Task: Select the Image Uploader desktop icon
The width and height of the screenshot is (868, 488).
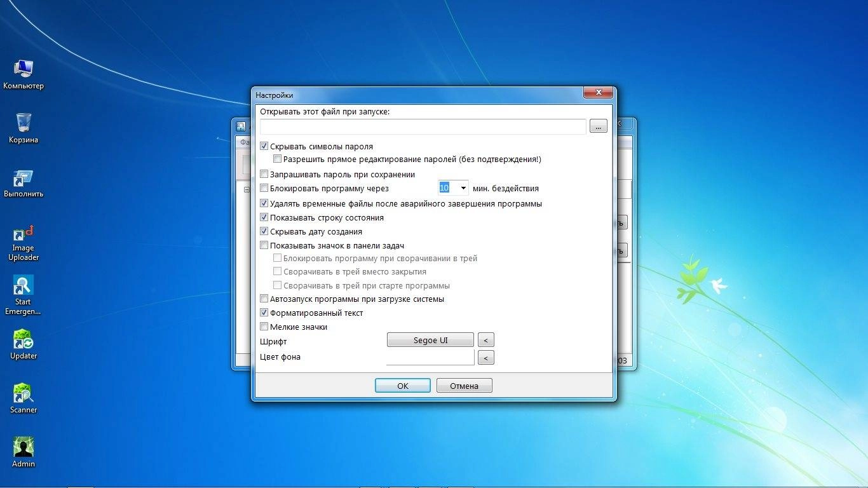Action: (24, 243)
